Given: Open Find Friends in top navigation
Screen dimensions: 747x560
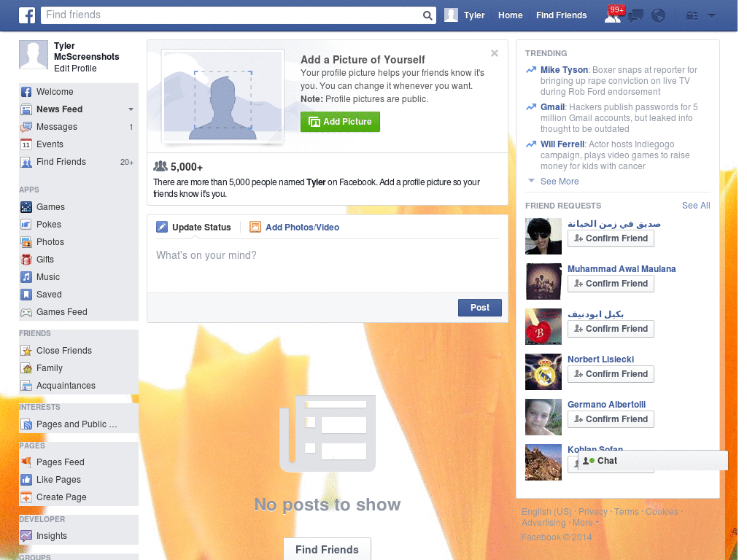Looking at the screenshot, I should pos(561,15).
